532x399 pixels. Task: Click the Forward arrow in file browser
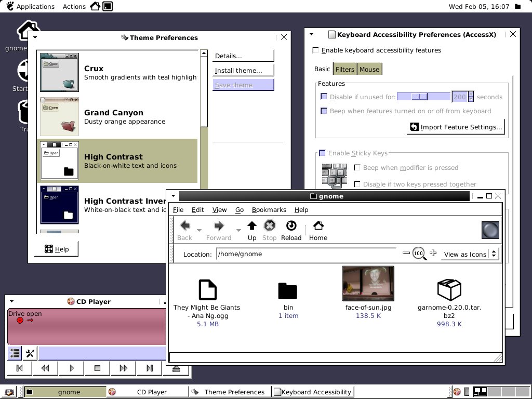click(x=219, y=226)
